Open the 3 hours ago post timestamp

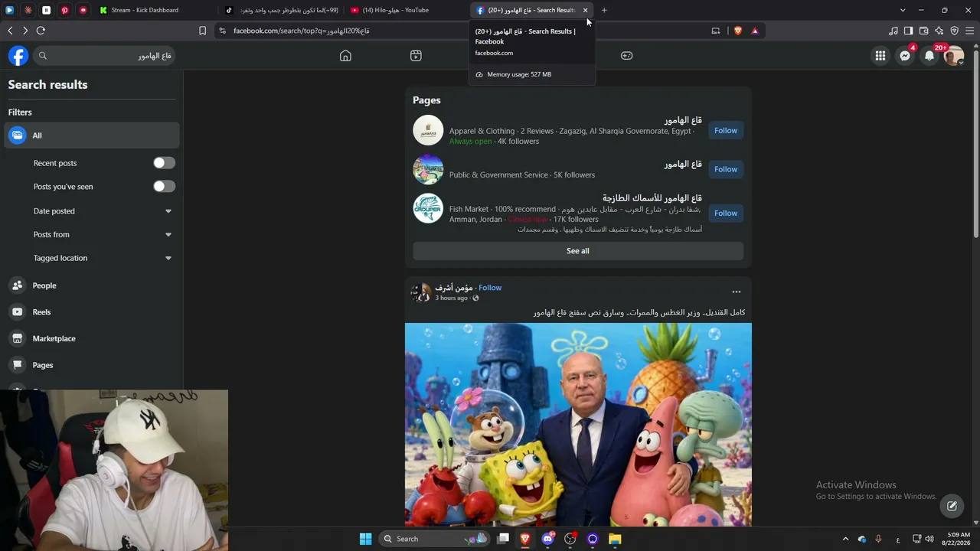point(451,298)
